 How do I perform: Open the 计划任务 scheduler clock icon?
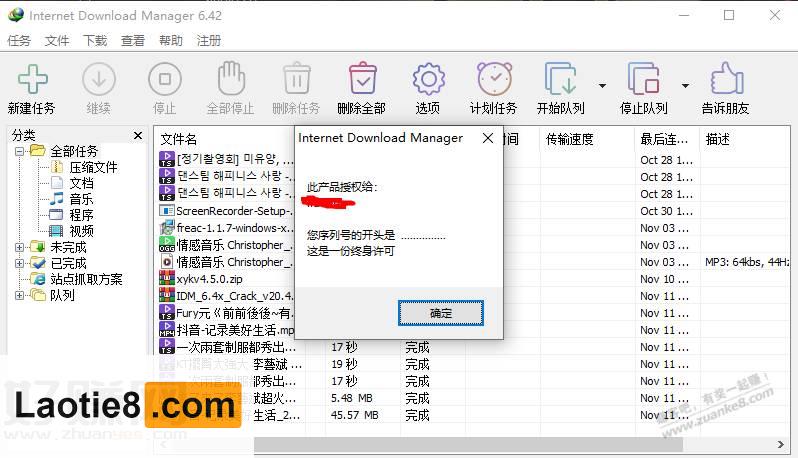pos(494,80)
